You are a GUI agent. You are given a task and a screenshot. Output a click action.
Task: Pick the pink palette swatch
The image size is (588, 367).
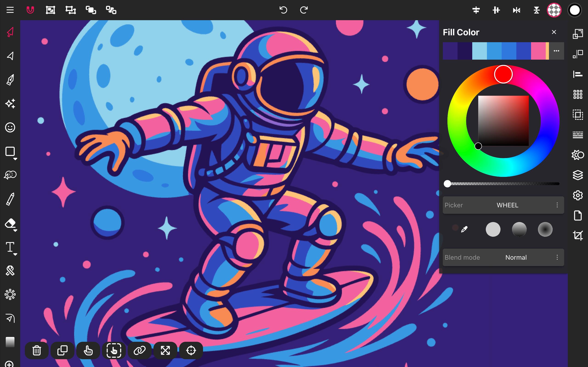[x=538, y=51]
